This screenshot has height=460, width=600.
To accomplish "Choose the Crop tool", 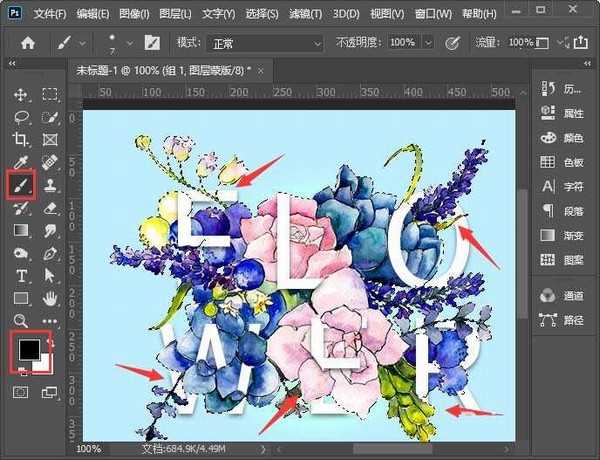I will 20,140.
